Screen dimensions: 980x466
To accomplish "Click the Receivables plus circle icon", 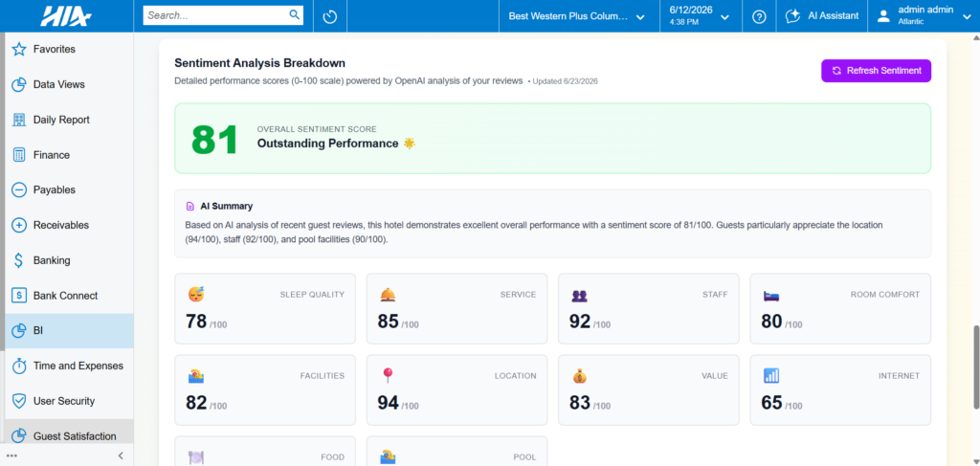I will 19,225.
